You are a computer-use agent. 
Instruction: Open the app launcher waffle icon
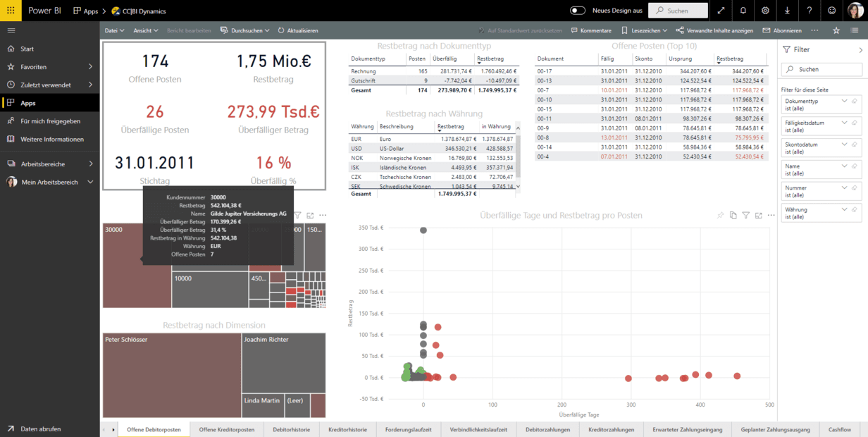(x=11, y=11)
